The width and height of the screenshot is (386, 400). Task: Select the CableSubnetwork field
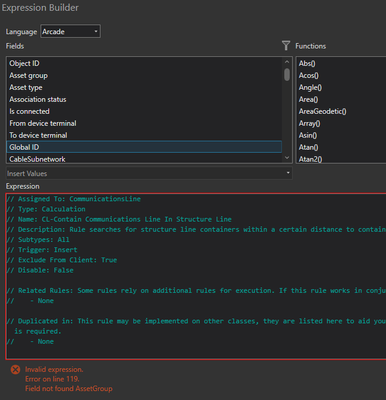click(144, 159)
